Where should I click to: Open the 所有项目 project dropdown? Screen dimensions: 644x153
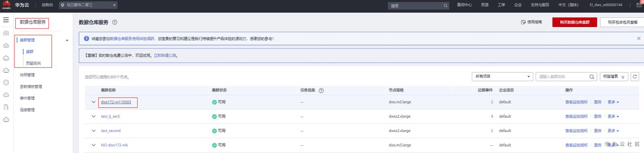[502, 77]
